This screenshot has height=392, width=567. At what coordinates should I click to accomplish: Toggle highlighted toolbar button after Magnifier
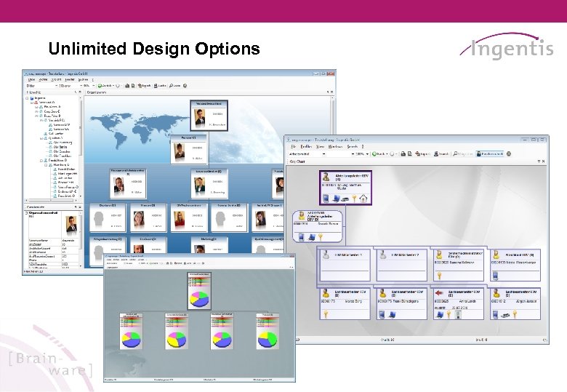[x=490, y=153]
